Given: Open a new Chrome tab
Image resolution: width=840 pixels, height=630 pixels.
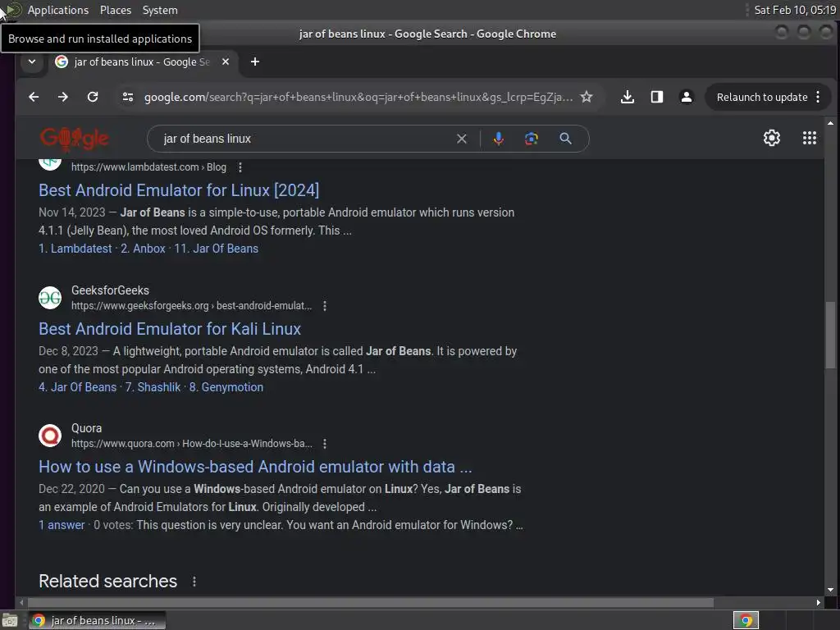Looking at the screenshot, I should [255, 62].
